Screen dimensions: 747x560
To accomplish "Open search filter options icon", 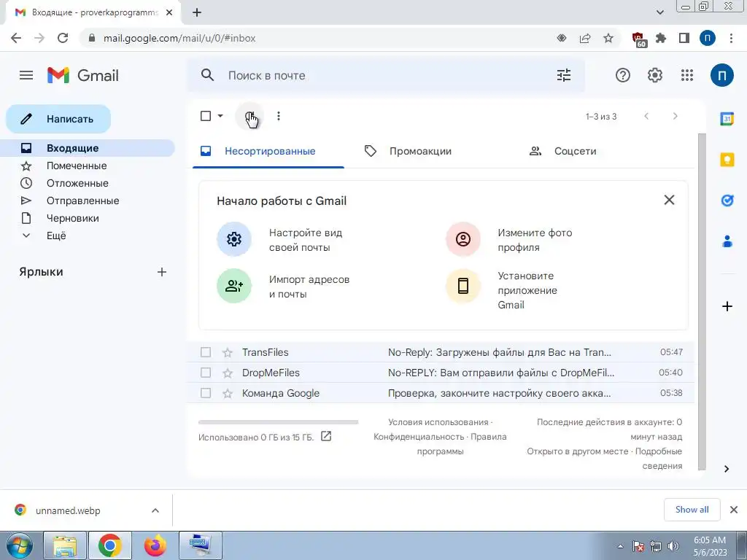I will pos(564,75).
